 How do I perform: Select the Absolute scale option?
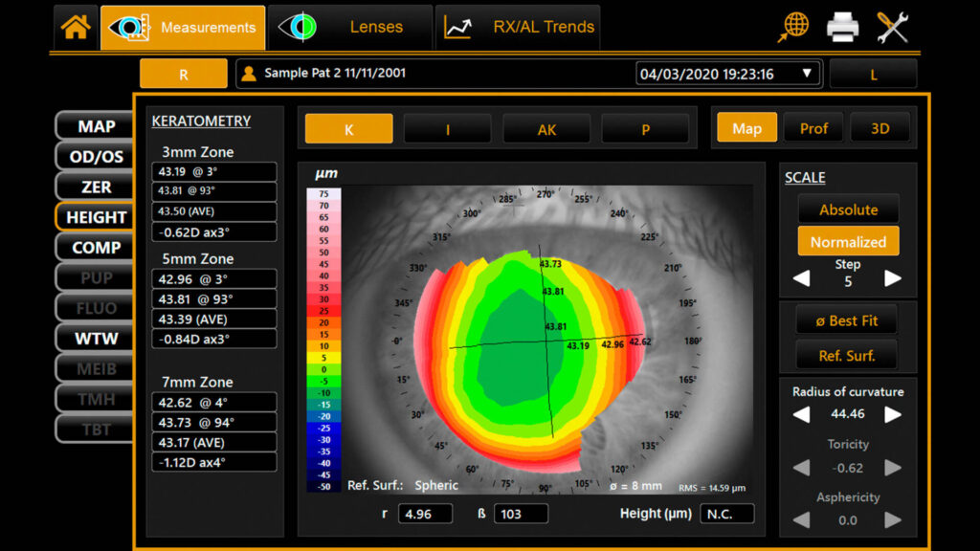tap(848, 209)
